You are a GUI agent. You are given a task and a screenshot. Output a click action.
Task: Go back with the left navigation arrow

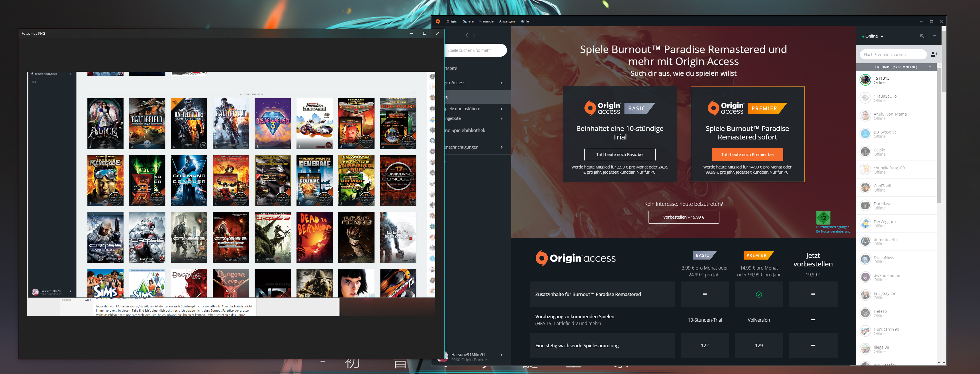467,35
